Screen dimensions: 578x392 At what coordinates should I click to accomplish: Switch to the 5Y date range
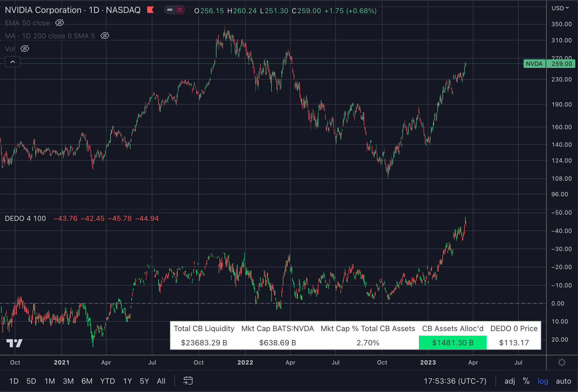[x=144, y=381]
